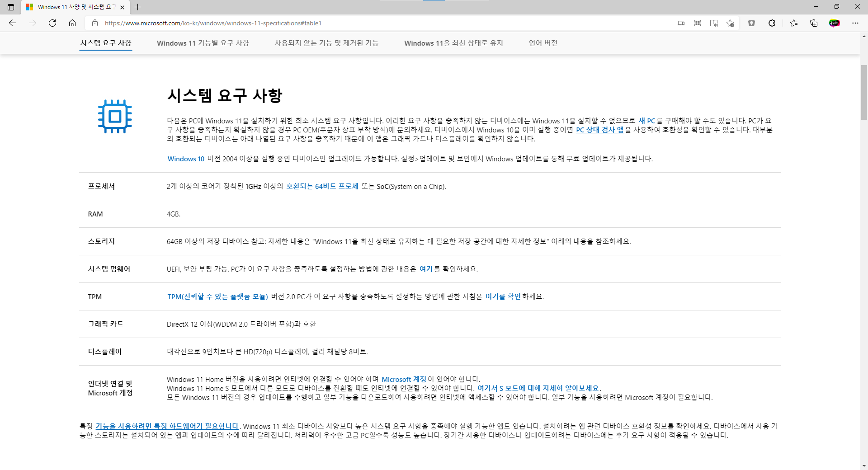Click the scrollbar down arrow

(x=864, y=466)
